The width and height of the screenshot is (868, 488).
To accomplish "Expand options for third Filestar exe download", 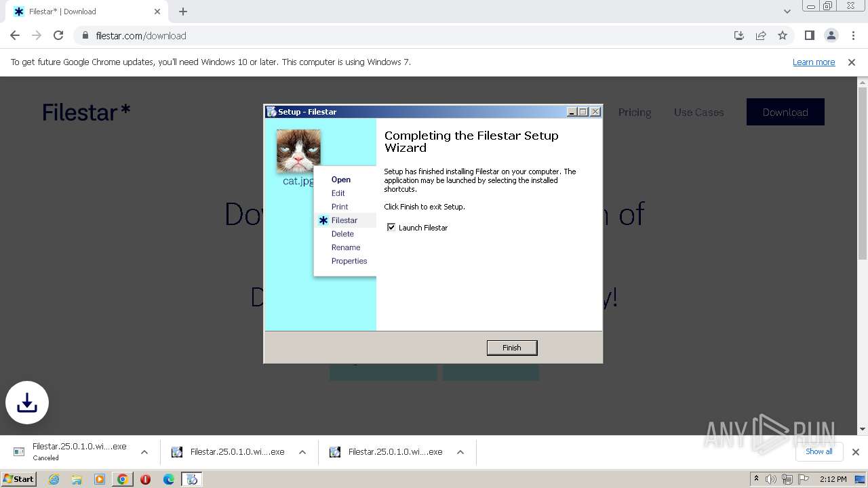I will [460, 452].
